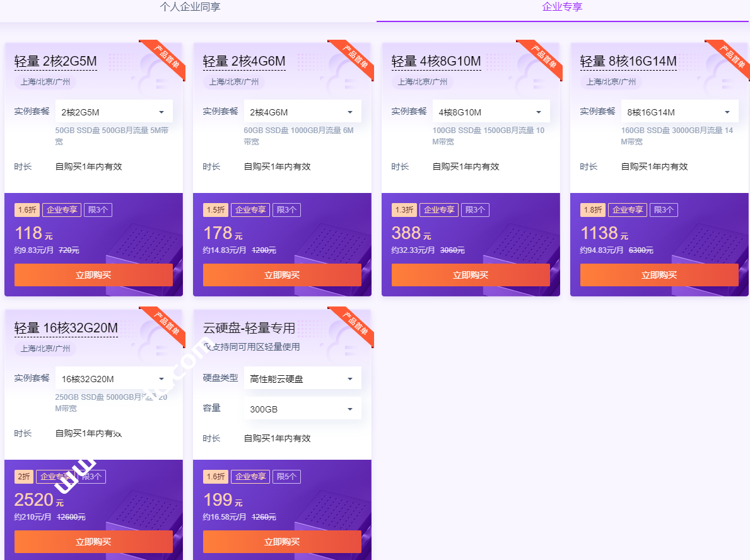Click the 轻量 2核2G5M title link

tap(56, 61)
